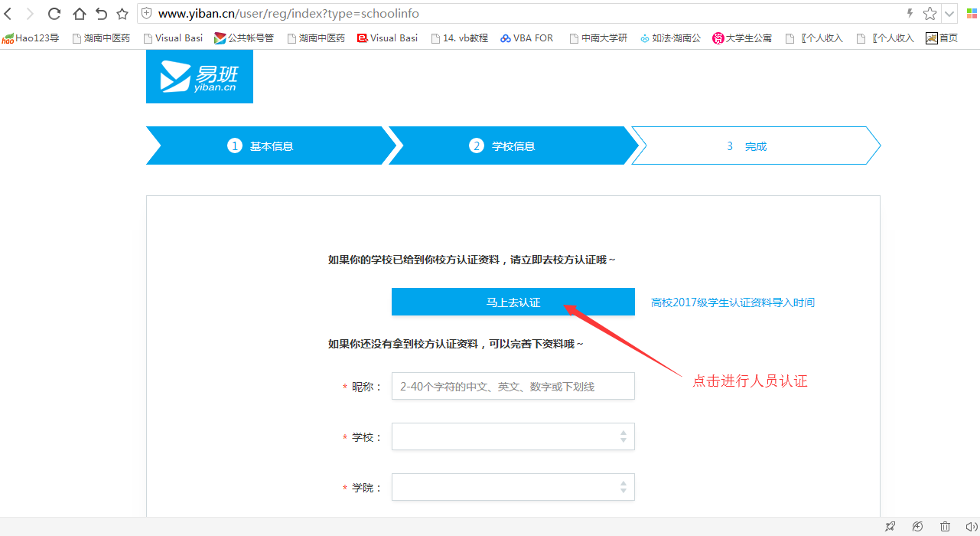Bookmark page with address bar star

coord(930,14)
